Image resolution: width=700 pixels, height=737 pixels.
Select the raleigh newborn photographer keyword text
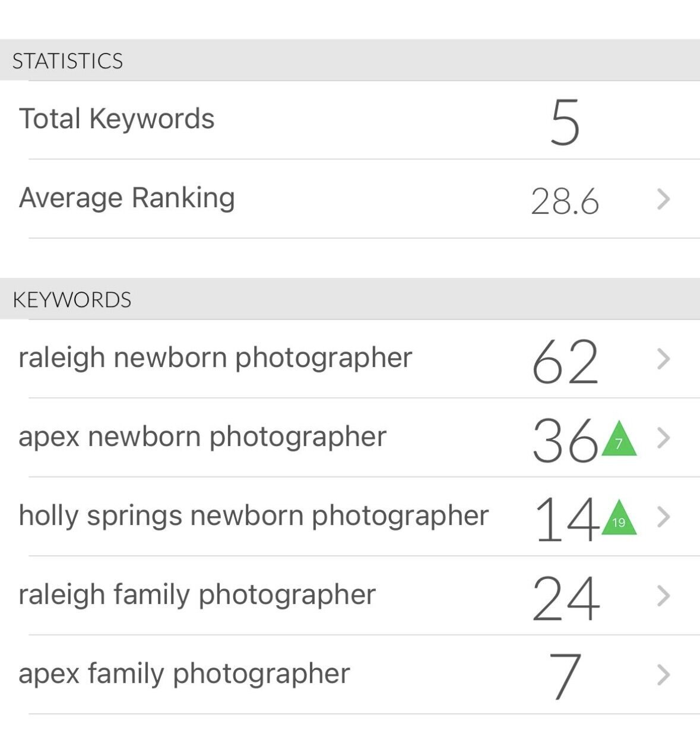click(x=215, y=358)
